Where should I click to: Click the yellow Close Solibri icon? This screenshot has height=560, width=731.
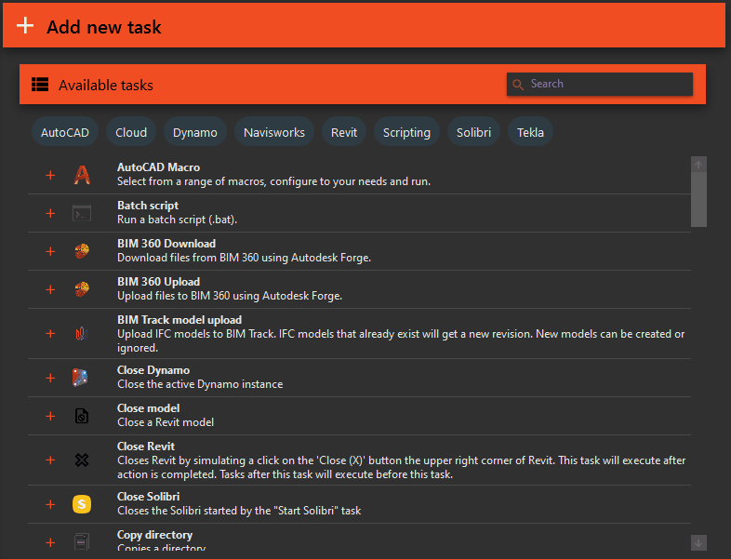[x=82, y=504]
